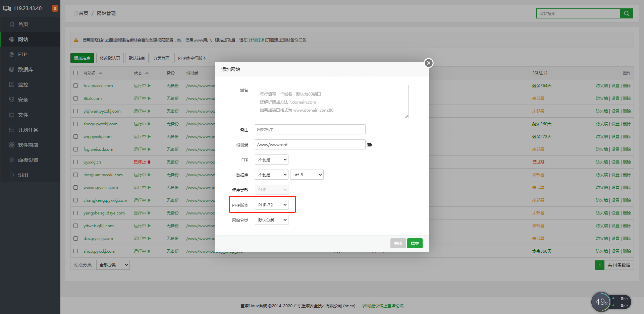The height and width of the screenshot is (314, 644).
Task: Open 软件商店 in the sidebar menu
Action: (x=28, y=145)
